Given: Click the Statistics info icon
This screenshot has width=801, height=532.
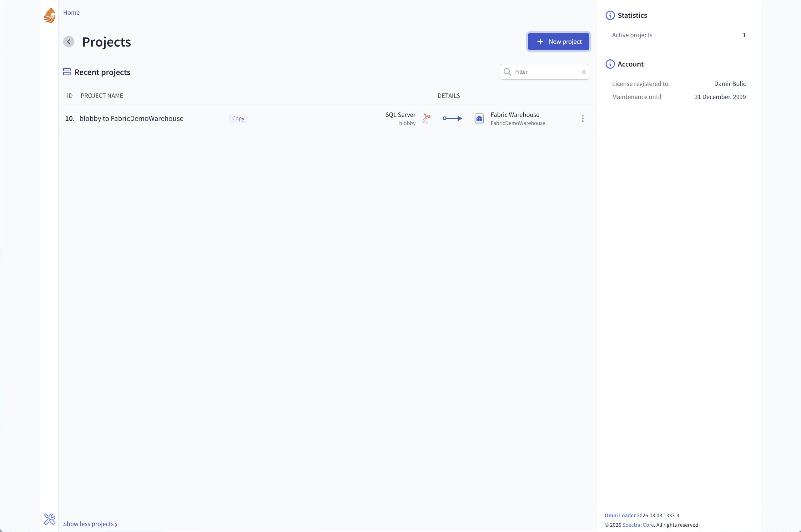Looking at the screenshot, I should point(610,15).
